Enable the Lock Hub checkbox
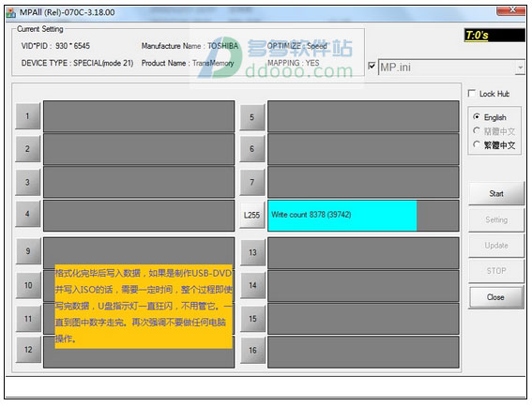532x406 pixels. (472, 93)
